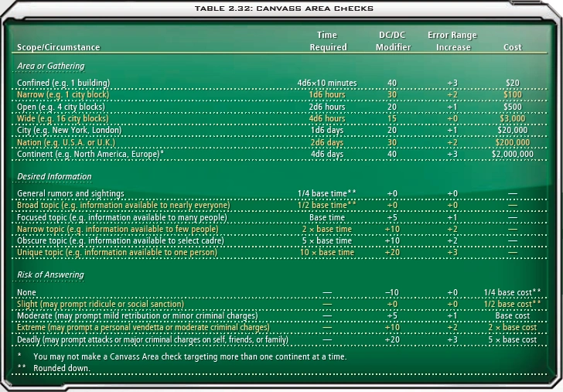Click row label 'Confined (e.g. 1 building)'
This screenshot has width=563, height=392.
click(63, 83)
